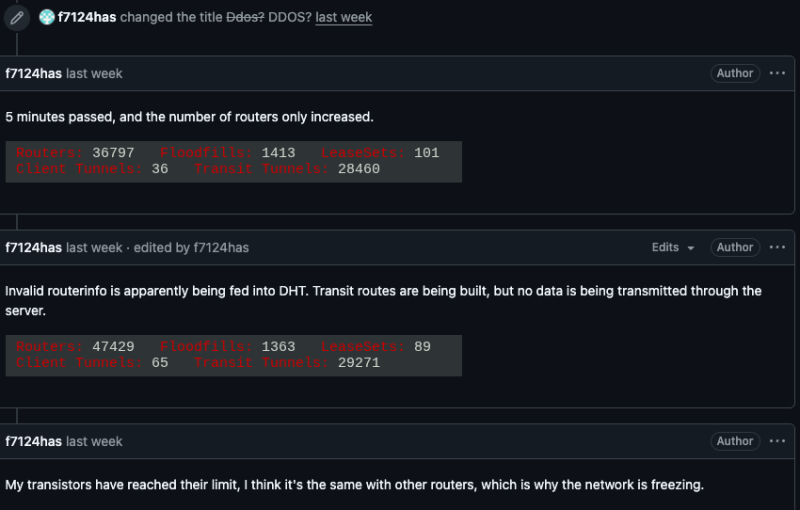Viewport: 800px width, 510px height.
Task: Open f7124has profile from the title change event
Action: point(87,18)
